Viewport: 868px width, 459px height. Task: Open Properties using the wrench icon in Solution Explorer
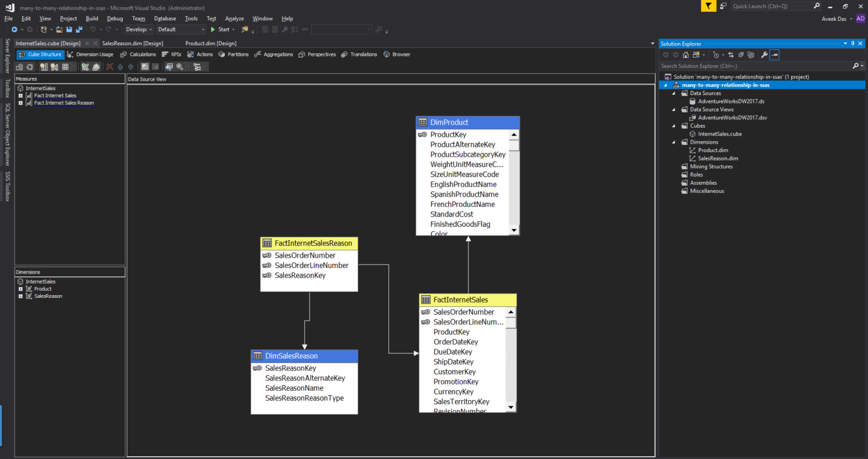point(765,55)
